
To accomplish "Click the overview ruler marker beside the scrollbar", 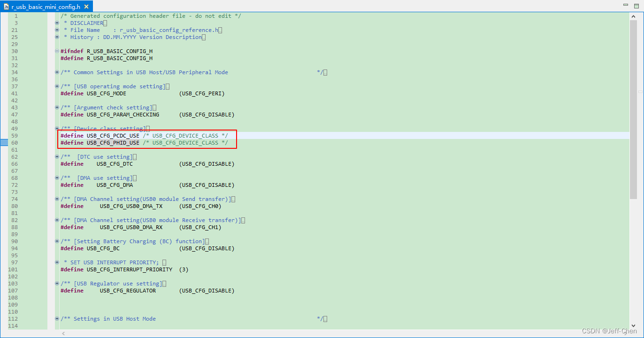I will (x=640, y=92).
